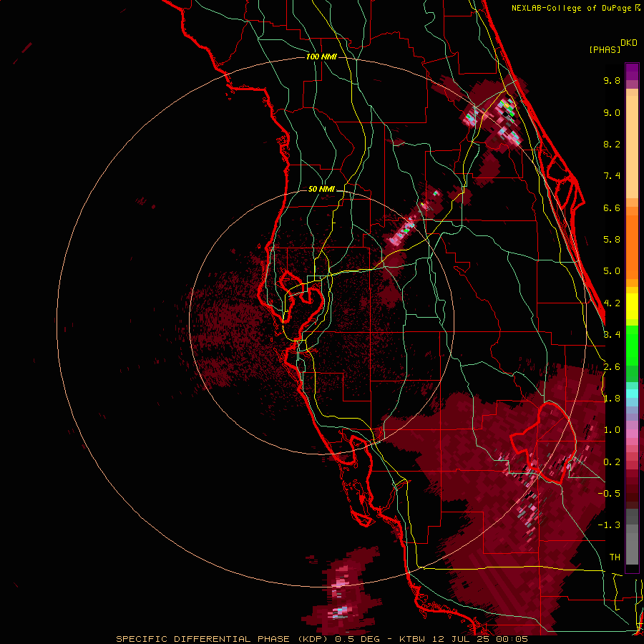Select the -1.3 value on the scale
This screenshot has height=644, width=644.
pos(609,525)
